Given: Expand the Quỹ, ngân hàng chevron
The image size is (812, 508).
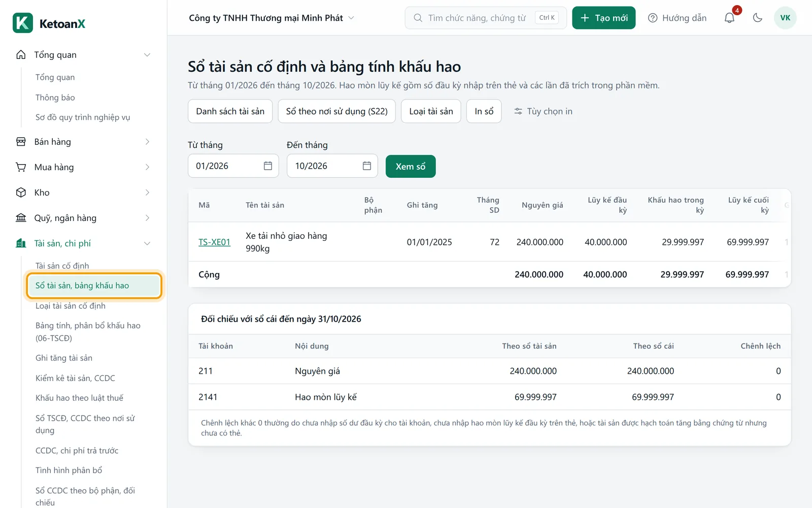Looking at the screenshot, I should point(147,218).
